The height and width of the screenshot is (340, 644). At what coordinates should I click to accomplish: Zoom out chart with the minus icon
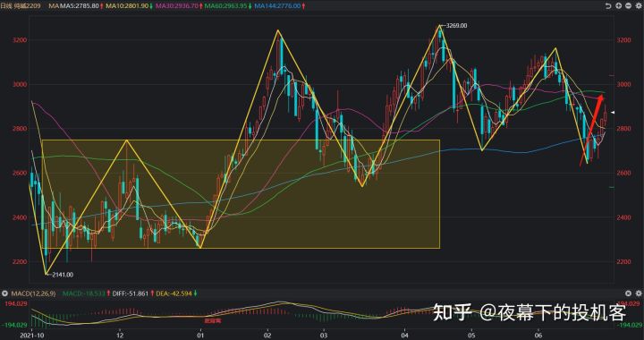pyautogui.click(x=629, y=6)
